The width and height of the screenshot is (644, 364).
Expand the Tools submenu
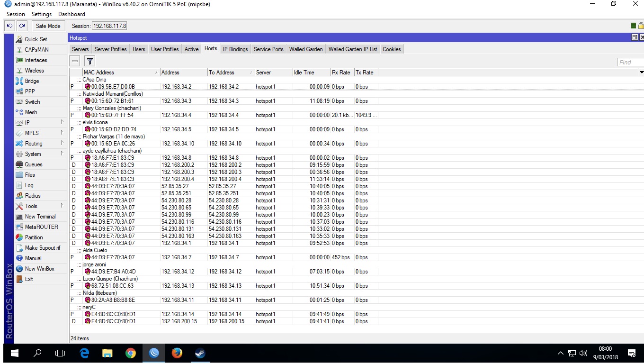tap(62, 206)
